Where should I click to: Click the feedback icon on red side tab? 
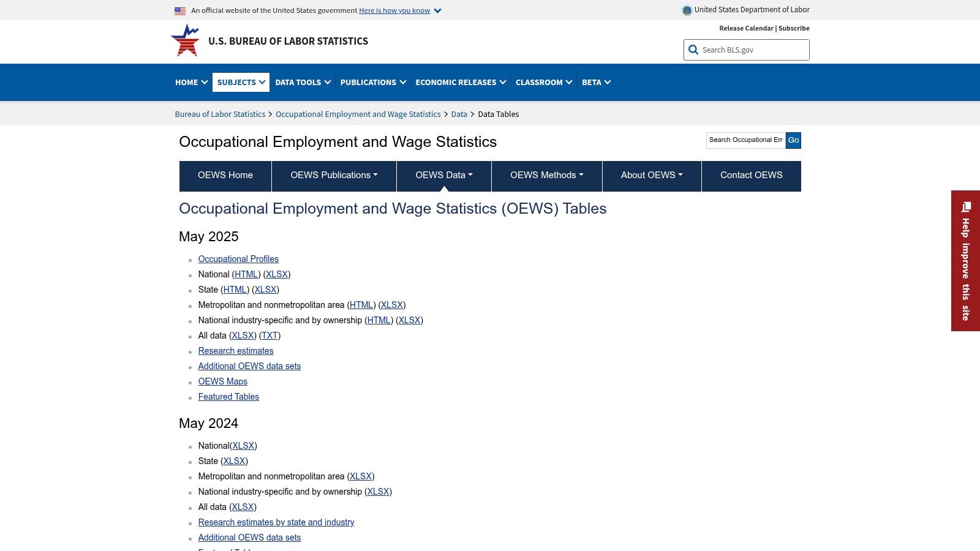click(966, 207)
